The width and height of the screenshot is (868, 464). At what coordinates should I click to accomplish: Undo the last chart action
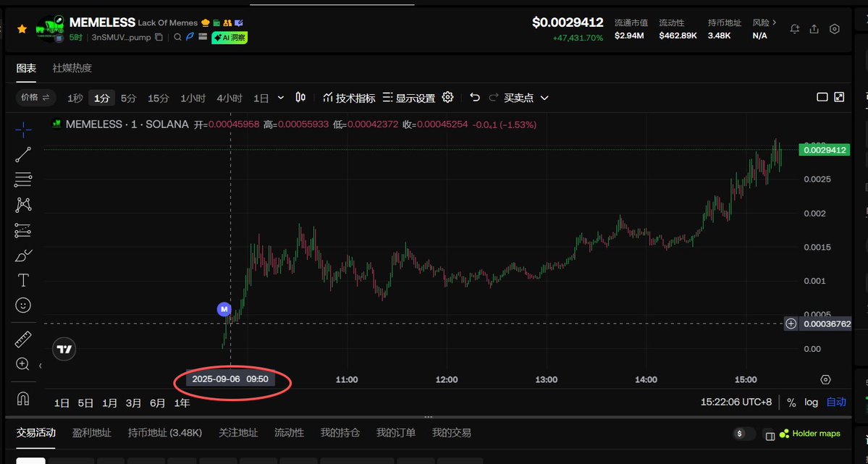[474, 98]
